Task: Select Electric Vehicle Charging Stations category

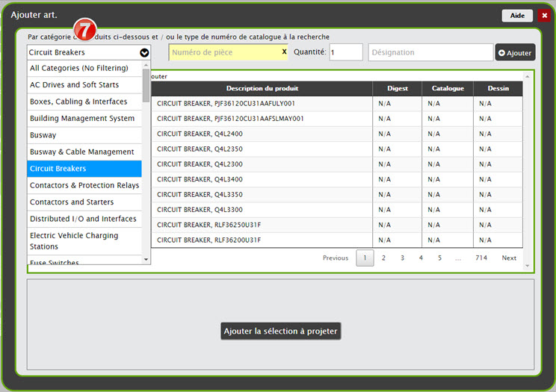Action: click(x=84, y=241)
